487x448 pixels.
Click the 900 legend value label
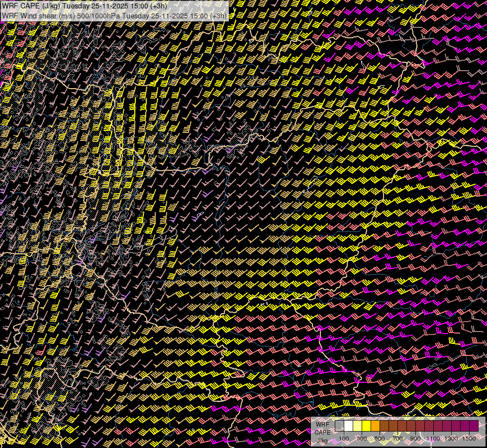tap(415, 439)
